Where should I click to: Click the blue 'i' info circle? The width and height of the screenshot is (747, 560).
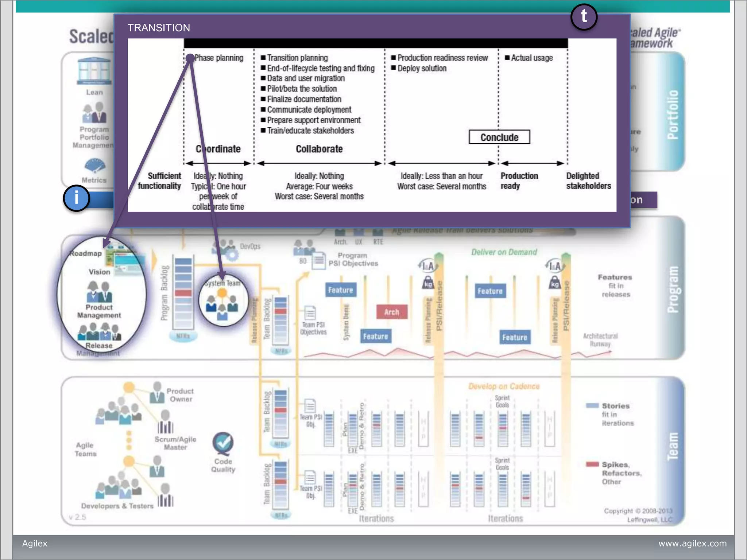pyautogui.click(x=76, y=198)
